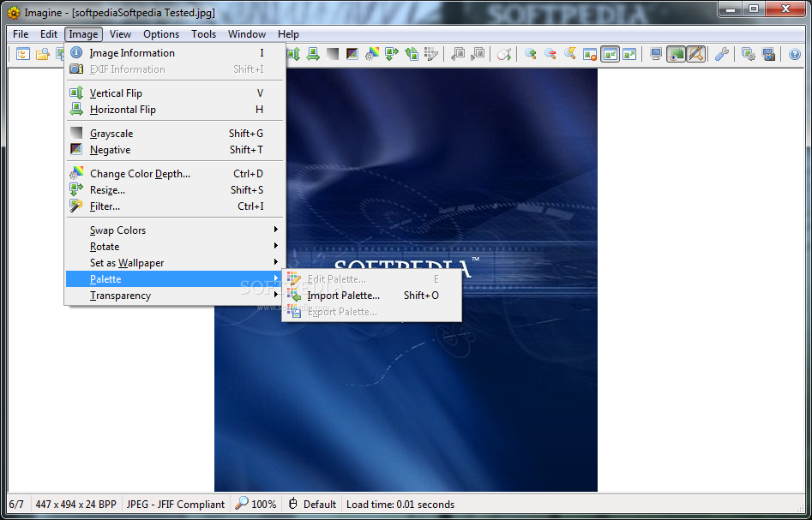Go to next image using toolbar icon
This screenshot has height=520, width=812.
coord(478,54)
